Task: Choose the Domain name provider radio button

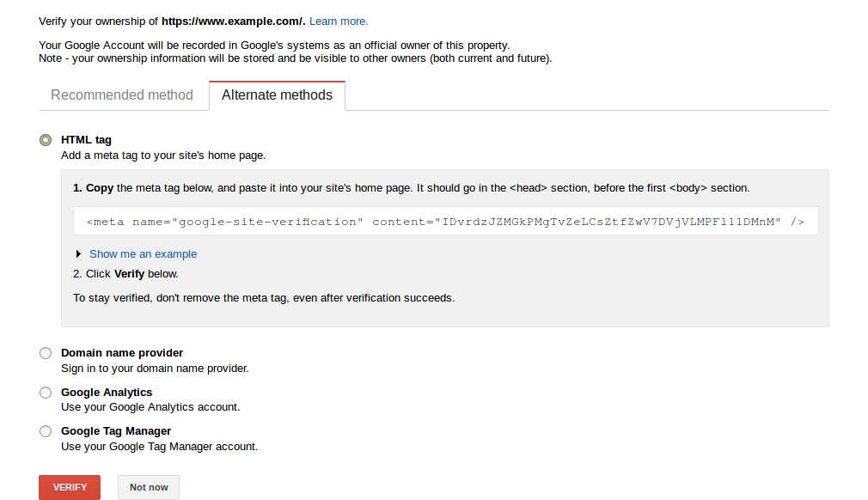Action: point(46,353)
